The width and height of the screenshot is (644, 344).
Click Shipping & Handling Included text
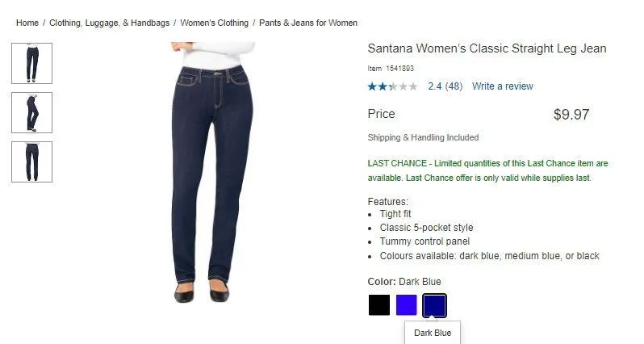click(x=423, y=137)
